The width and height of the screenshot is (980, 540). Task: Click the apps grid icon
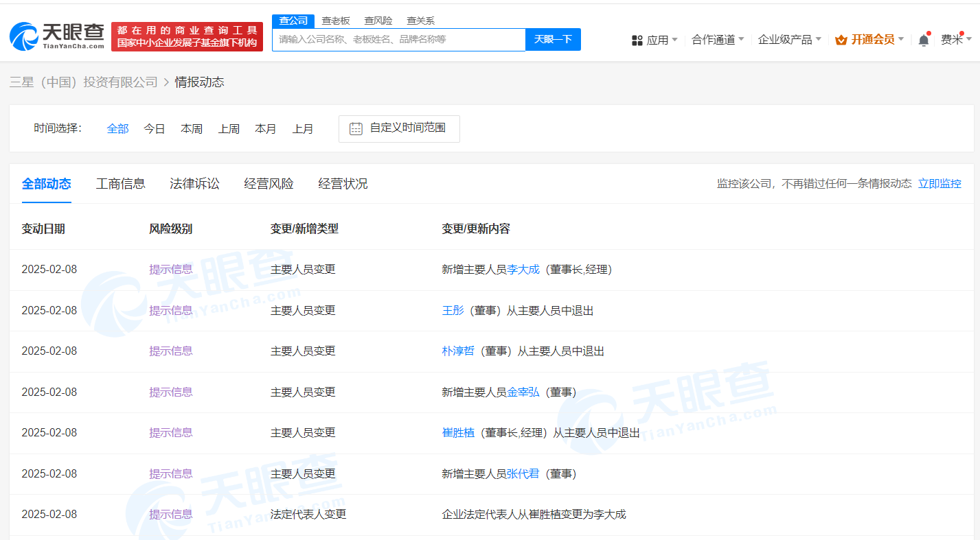click(637, 40)
